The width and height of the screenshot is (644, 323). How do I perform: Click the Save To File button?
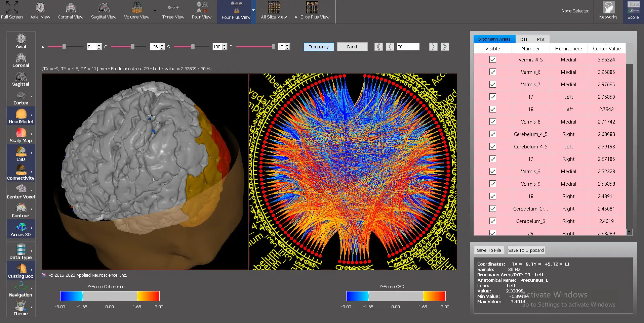coord(489,250)
